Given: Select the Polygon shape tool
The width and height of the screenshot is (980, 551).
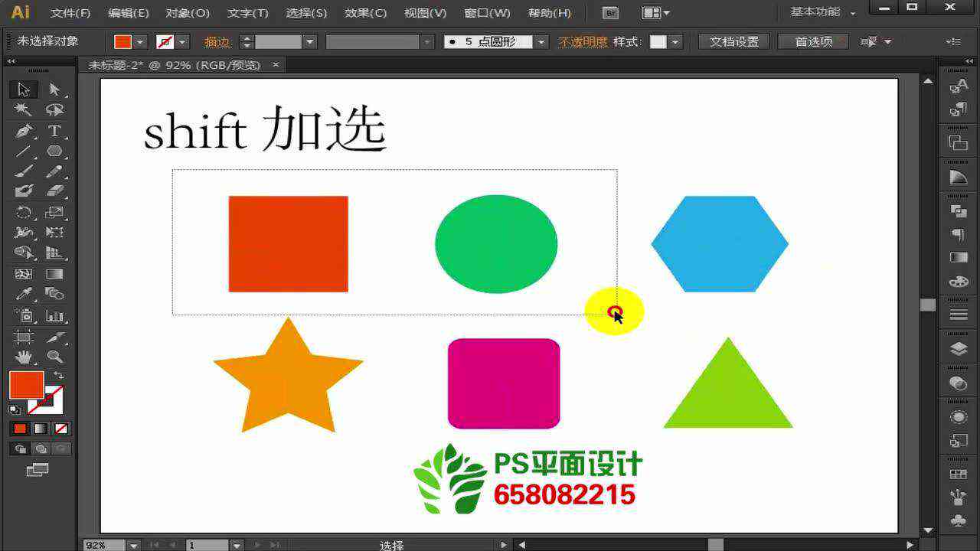Looking at the screenshot, I should pos(54,152).
